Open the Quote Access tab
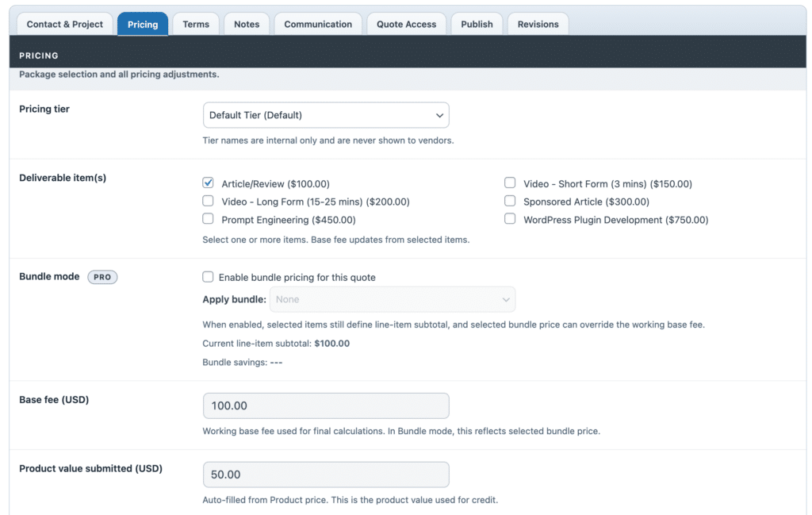Screen dimensions: 812x515 406,24
